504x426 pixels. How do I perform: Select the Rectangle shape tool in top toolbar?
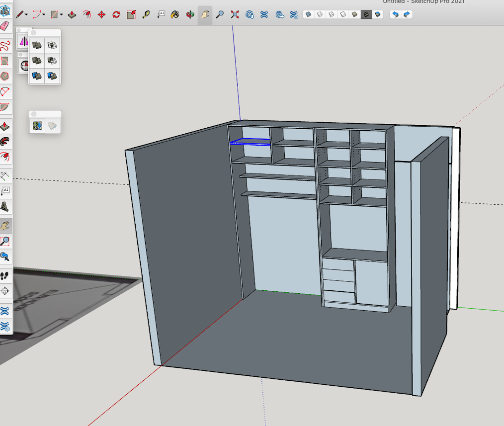tap(54, 14)
